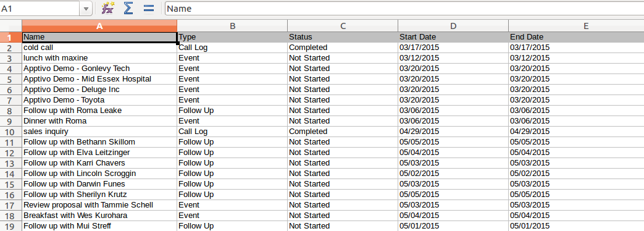The image size is (644, 231).
Task: Select column E header
Action: (x=576, y=26)
